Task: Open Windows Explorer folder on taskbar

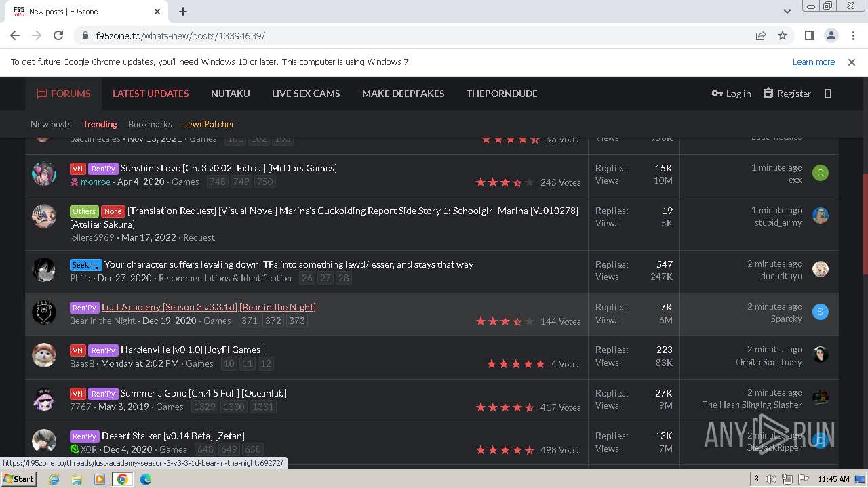Action: (x=77, y=479)
